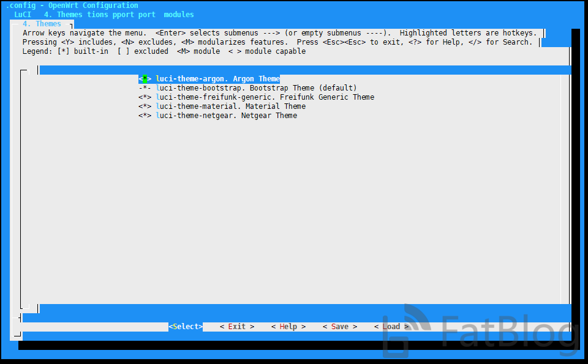588x364 pixels.
Task: Click the 'Legend: [*] built-in' help line
Action: (66, 51)
